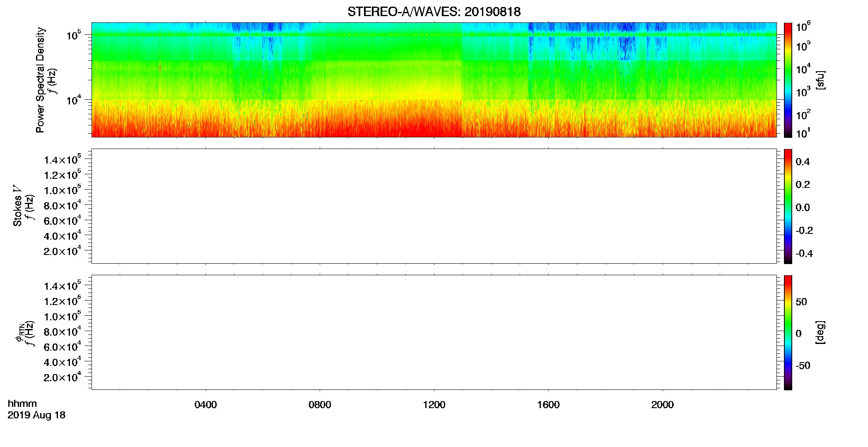The height and width of the screenshot is (447, 868).
Task: Click the 4.0×10^4 tick on the φ RTN axis
Action: tap(62, 362)
